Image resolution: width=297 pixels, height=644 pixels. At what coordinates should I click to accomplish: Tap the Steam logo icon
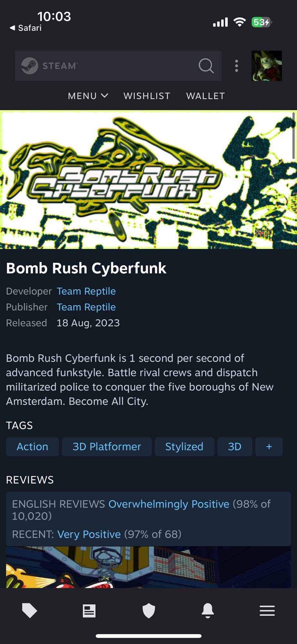[30, 66]
